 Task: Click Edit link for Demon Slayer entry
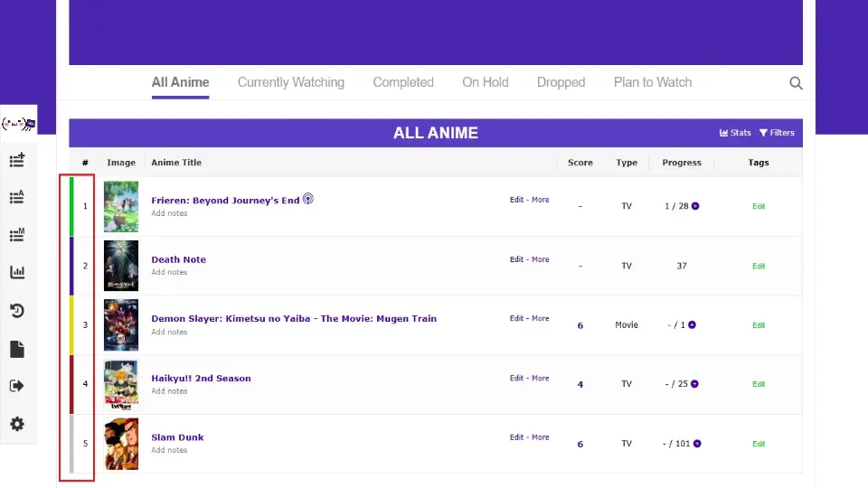(516, 318)
